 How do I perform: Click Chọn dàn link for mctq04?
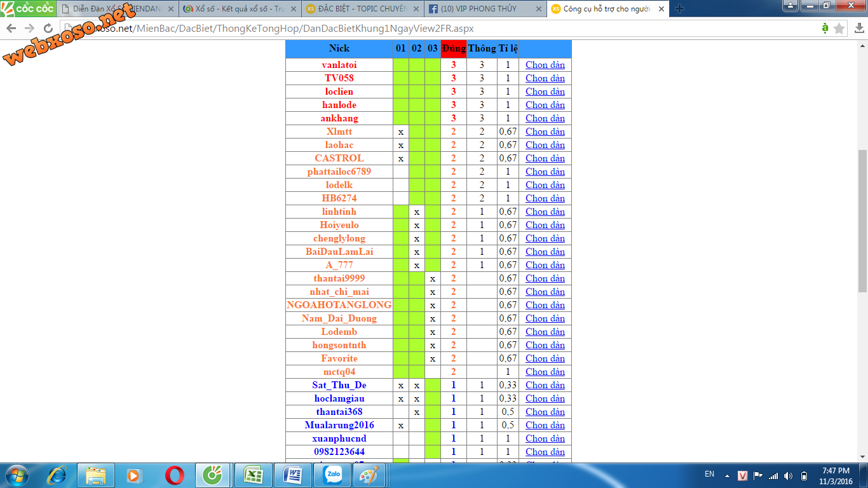pos(545,372)
